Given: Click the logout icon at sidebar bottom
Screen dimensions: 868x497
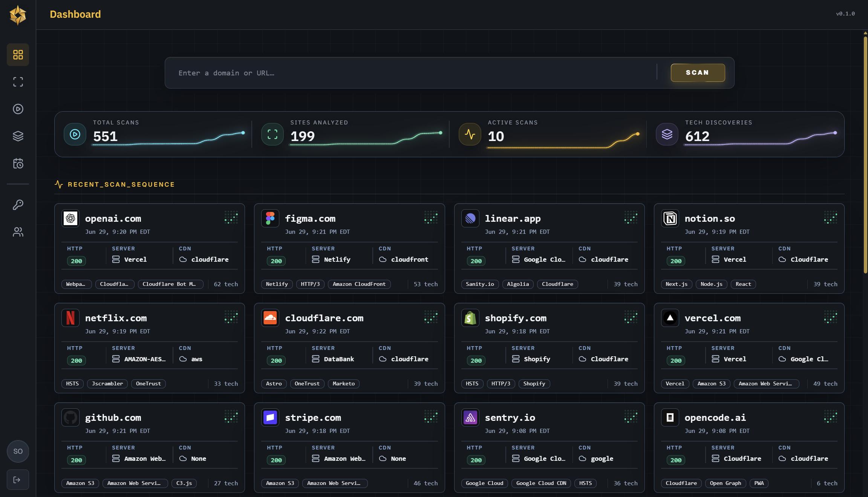Looking at the screenshot, I should pos(18,480).
